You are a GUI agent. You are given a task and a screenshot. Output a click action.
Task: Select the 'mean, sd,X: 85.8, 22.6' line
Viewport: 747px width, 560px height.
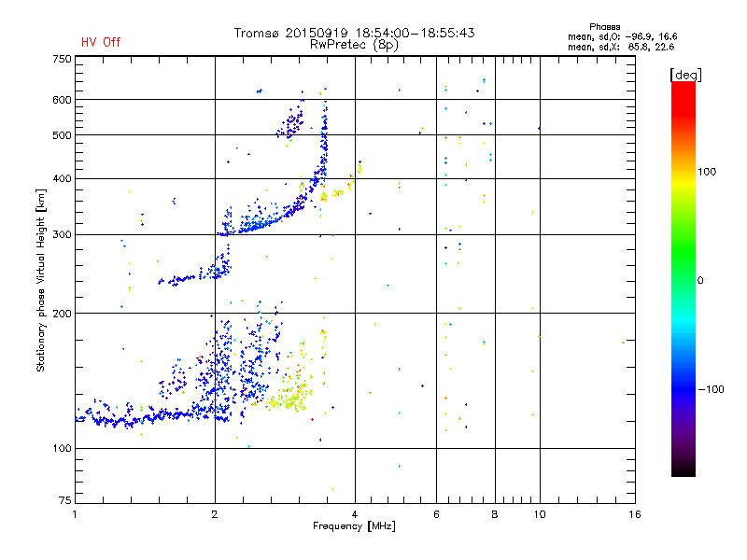pos(621,47)
